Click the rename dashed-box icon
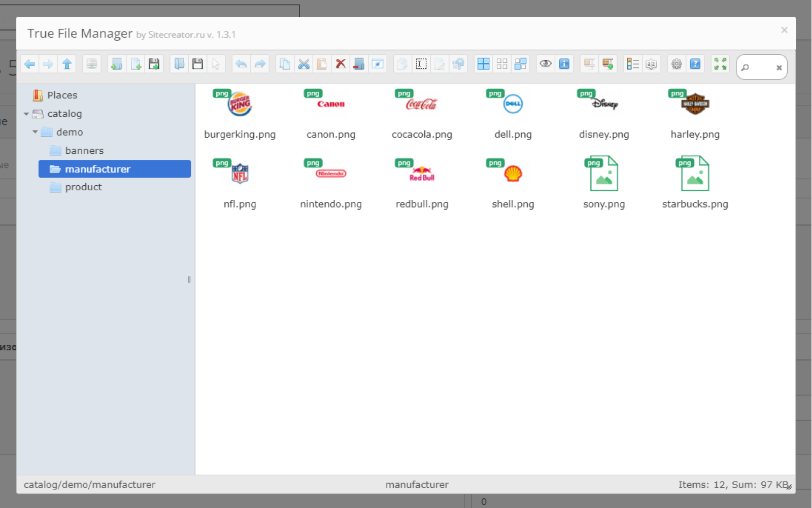Screen dimensions: 812x508 pyautogui.click(x=421, y=64)
